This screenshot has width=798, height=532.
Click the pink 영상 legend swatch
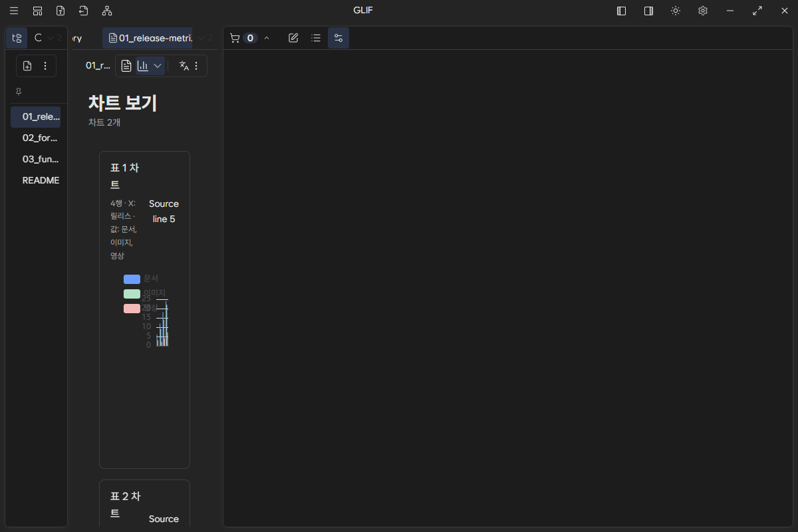[x=132, y=308]
